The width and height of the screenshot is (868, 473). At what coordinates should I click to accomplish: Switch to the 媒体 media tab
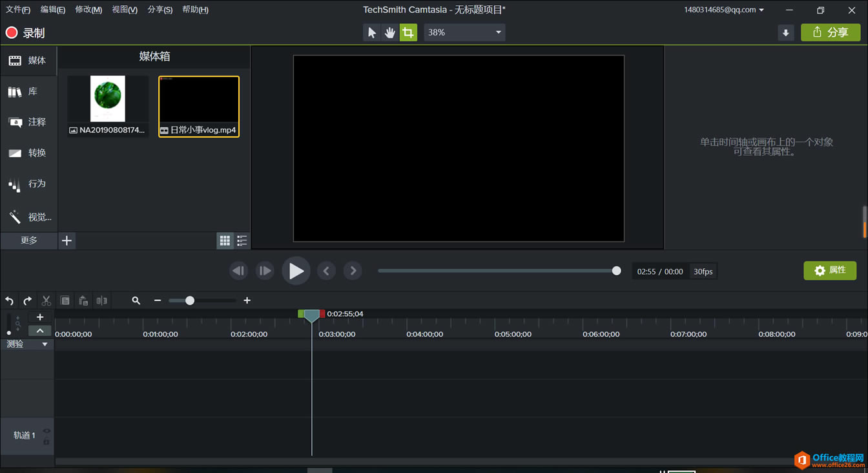28,61
